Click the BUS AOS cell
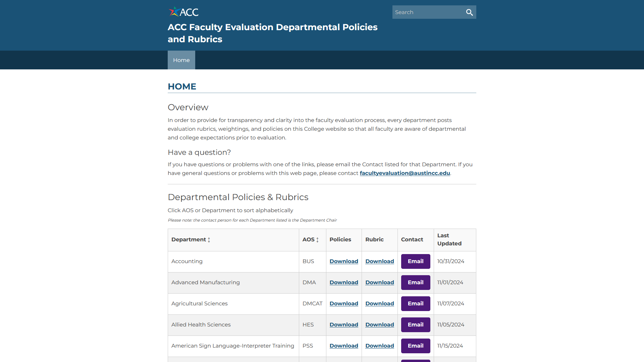This screenshot has width=644, height=362. point(312,261)
